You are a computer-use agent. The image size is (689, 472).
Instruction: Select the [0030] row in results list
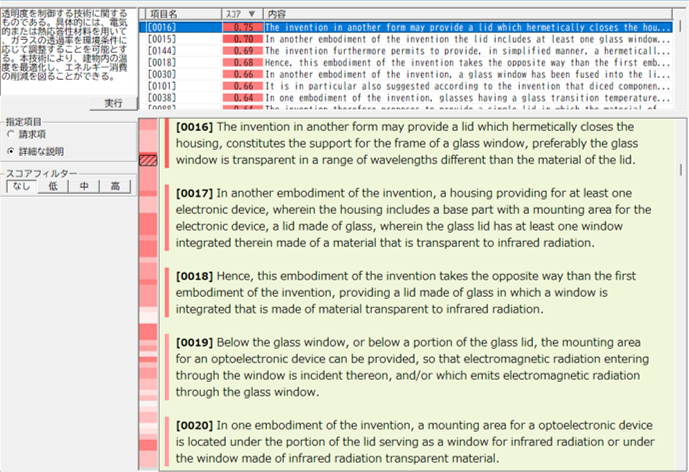point(406,74)
